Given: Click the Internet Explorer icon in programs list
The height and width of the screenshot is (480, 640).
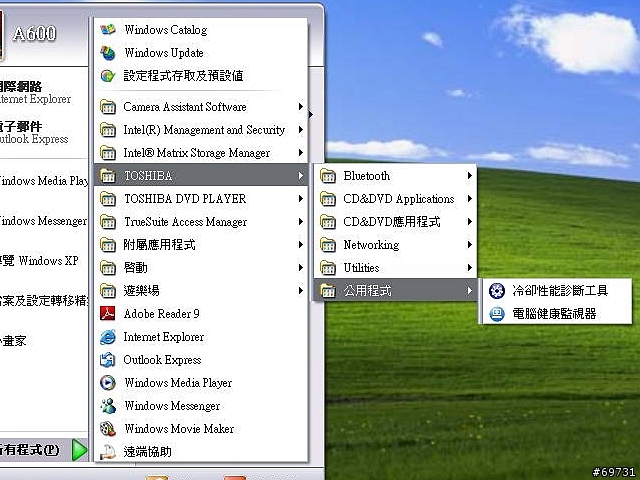Looking at the screenshot, I should tap(108, 337).
